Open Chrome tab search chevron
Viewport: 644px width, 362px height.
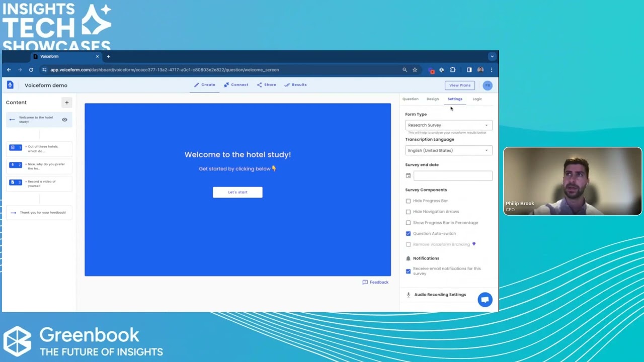(492, 56)
